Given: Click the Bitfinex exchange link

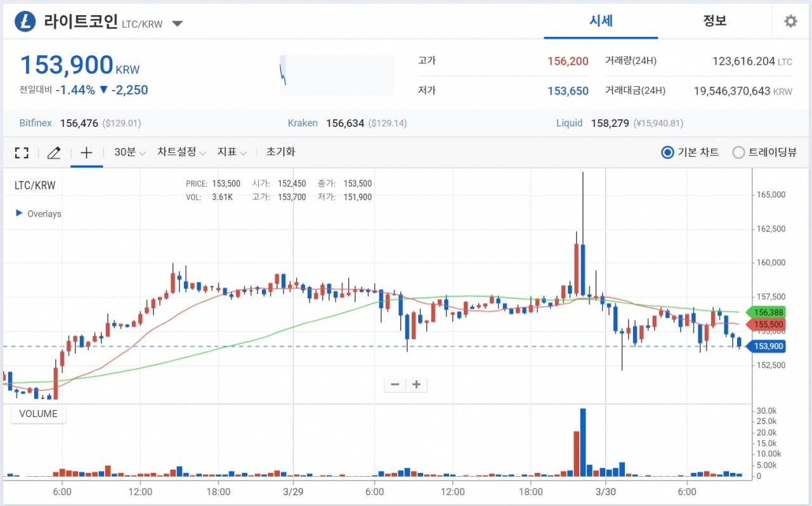Looking at the screenshot, I should pyautogui.click(x=36, y=123).
